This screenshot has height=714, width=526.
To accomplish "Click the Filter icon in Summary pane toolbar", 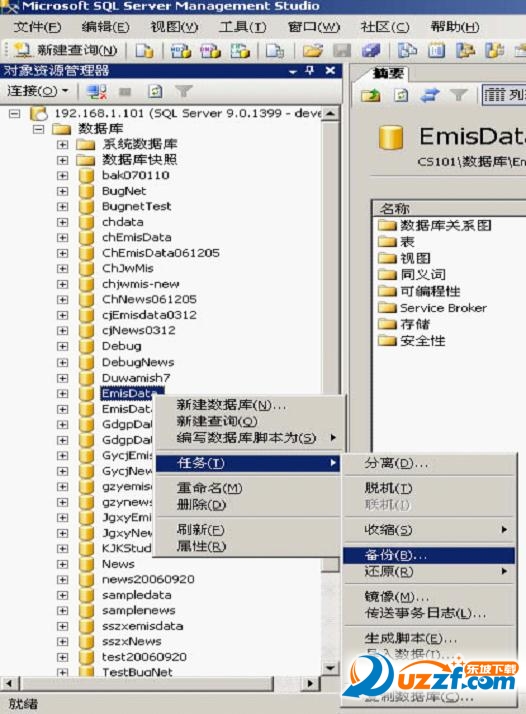I will coord(459,95).
